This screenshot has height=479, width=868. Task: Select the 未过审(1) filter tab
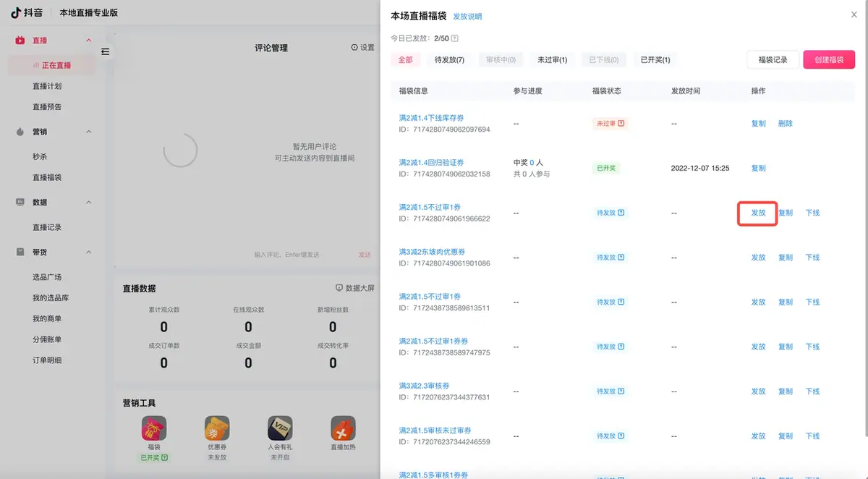(552, 60)
